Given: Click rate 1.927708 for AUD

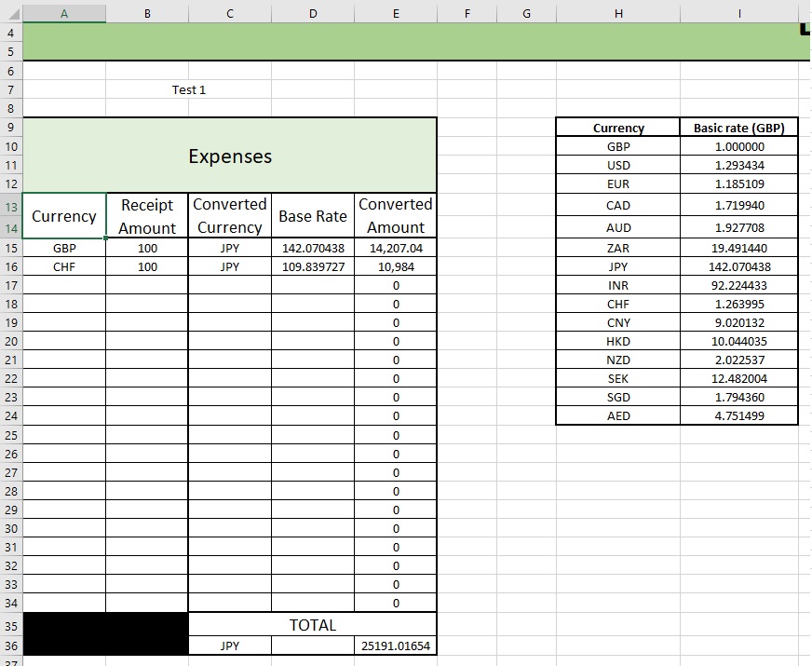Looking at the screenshot, I should [739, 227].
